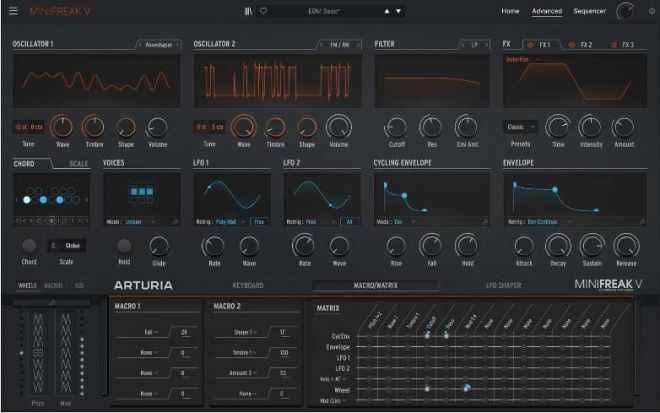Select the Macro/Matrix tab
This screenshot has width=660, height=413.
(x=375, y=285)
